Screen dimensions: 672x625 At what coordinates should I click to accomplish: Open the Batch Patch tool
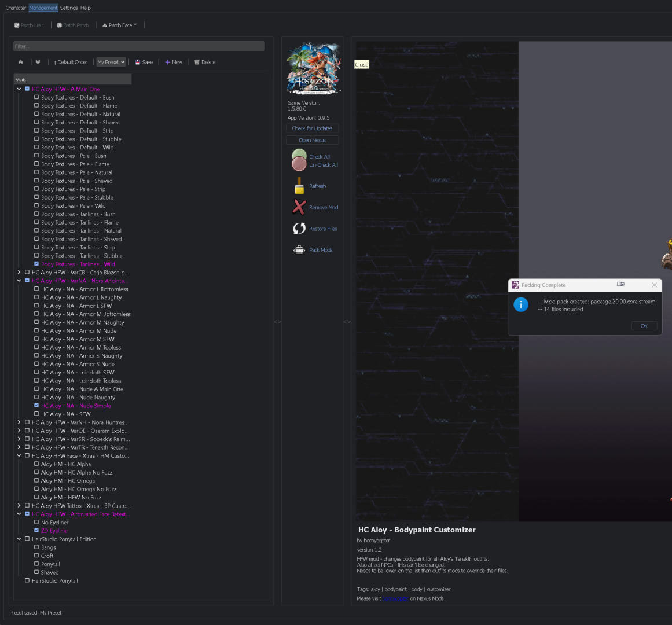[73, 25]
